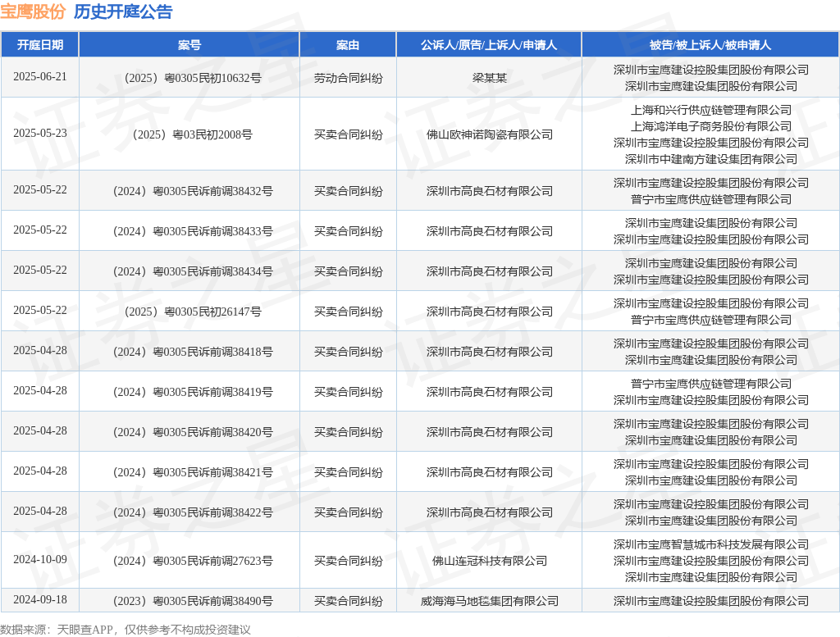This screenshot has height=637, width=840.
Task: Click 买卖合同纠纷 in the 27623号 row
Action: [x=348, y=561]
